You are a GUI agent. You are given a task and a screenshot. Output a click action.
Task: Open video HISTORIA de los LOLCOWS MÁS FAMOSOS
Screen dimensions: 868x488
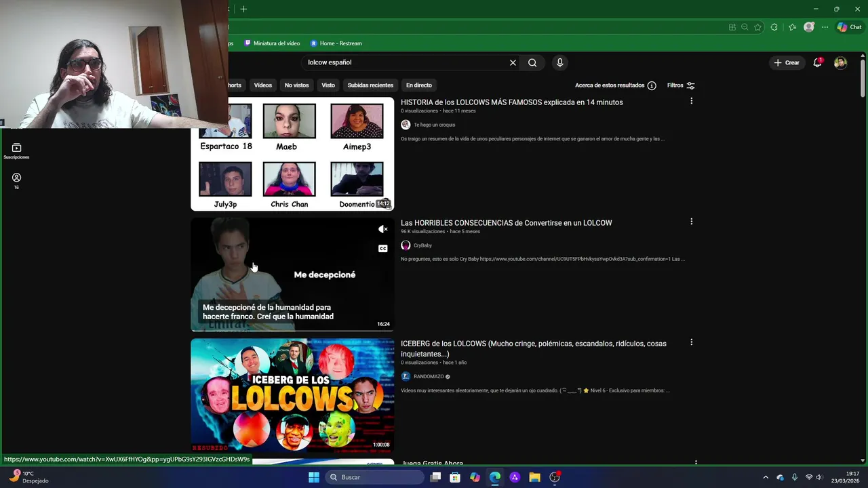511,102
